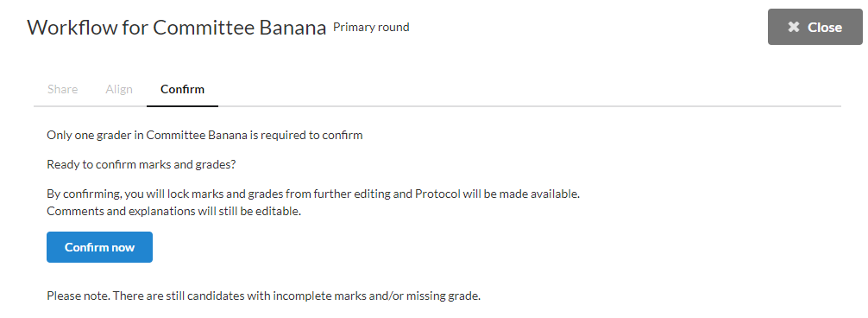The height and width of the screenshot is (318, 868).
Task: Click 'Committee Banana' in the grader notice
Action: point(197,135)
